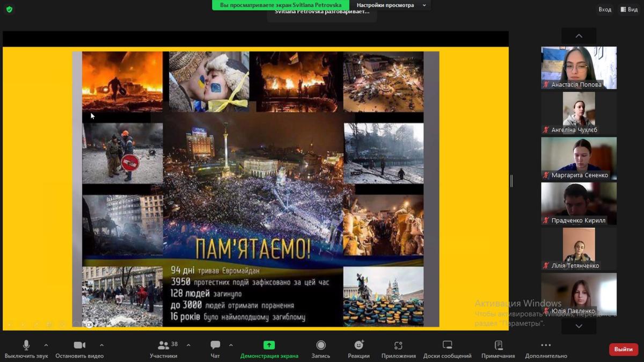Open the Participants panel icon

(x=163, y=345)
